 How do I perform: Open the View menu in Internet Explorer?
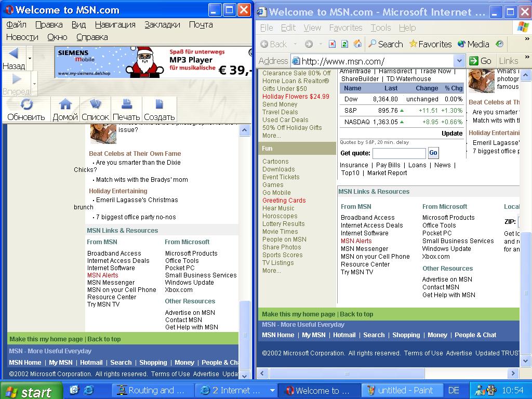[x=312, y=28]
